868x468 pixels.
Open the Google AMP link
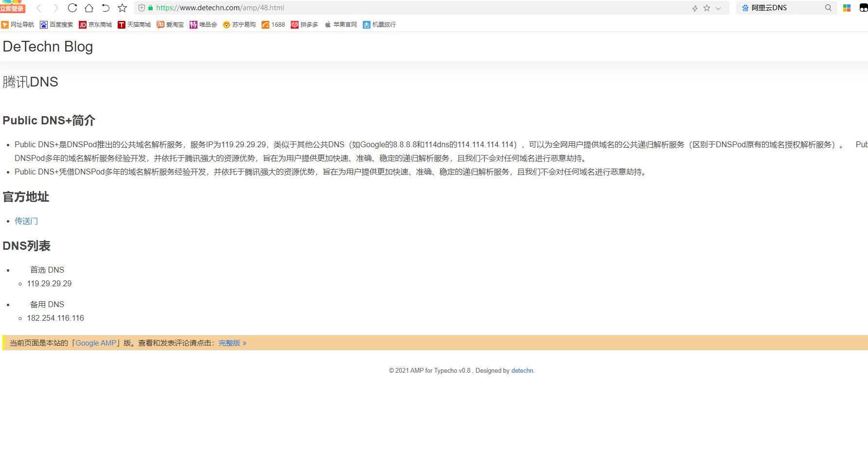pyautogui.click(x=96, y=343)
